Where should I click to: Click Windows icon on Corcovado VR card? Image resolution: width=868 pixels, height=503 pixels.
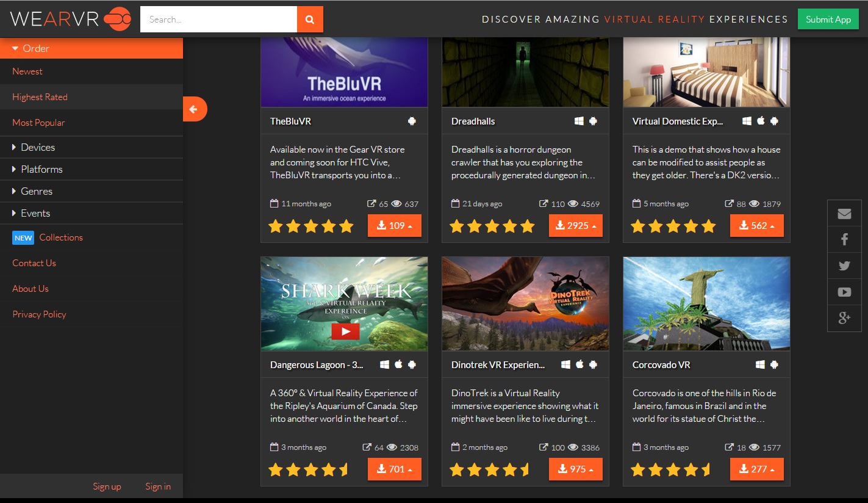[x=760, y=364]
